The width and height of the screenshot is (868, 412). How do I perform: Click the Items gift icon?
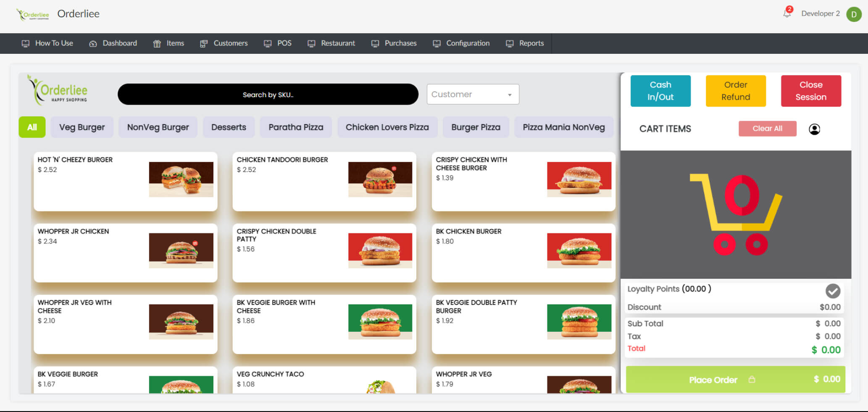[157, 43]
